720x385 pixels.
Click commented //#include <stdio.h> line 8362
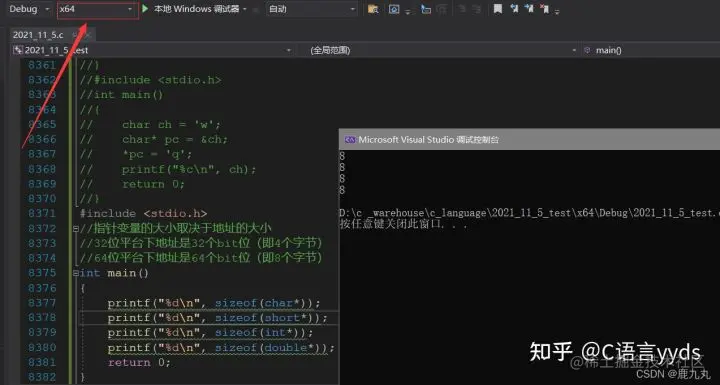click(151, 80)
